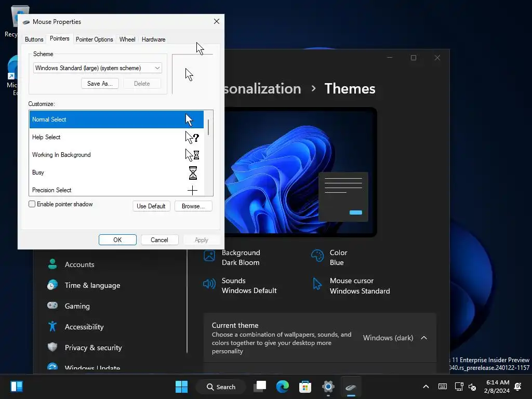Select the Normal Select pointer row
Screen dimensions: 532x399
(x=116, y=119)
